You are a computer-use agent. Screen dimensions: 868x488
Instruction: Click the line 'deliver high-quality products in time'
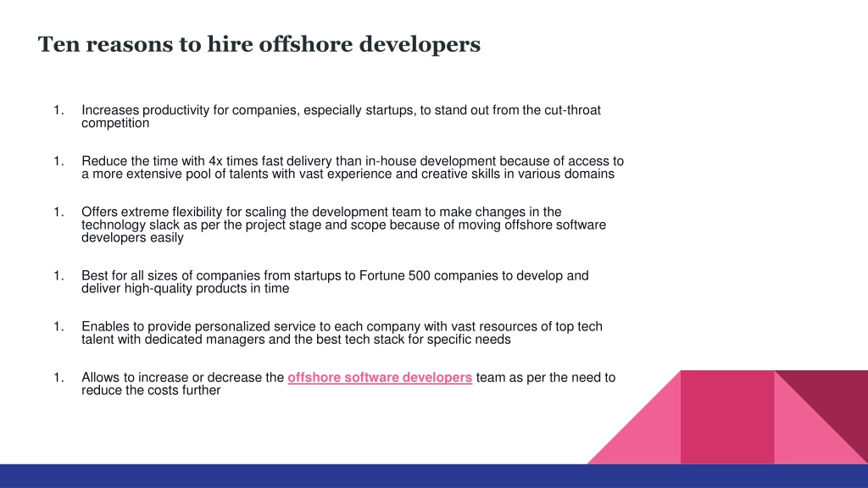(x=186, y=288)
